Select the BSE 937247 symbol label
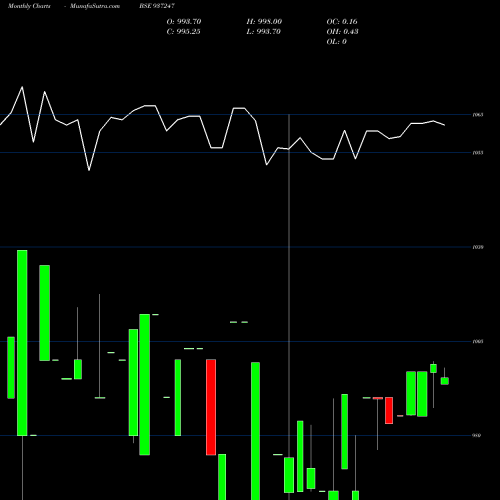 [x=157, y=6]
